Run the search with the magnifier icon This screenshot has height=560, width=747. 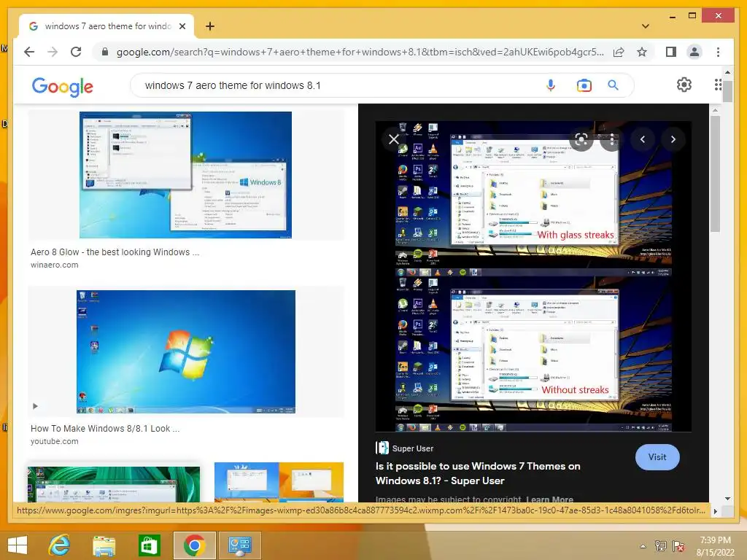point(613,85)
